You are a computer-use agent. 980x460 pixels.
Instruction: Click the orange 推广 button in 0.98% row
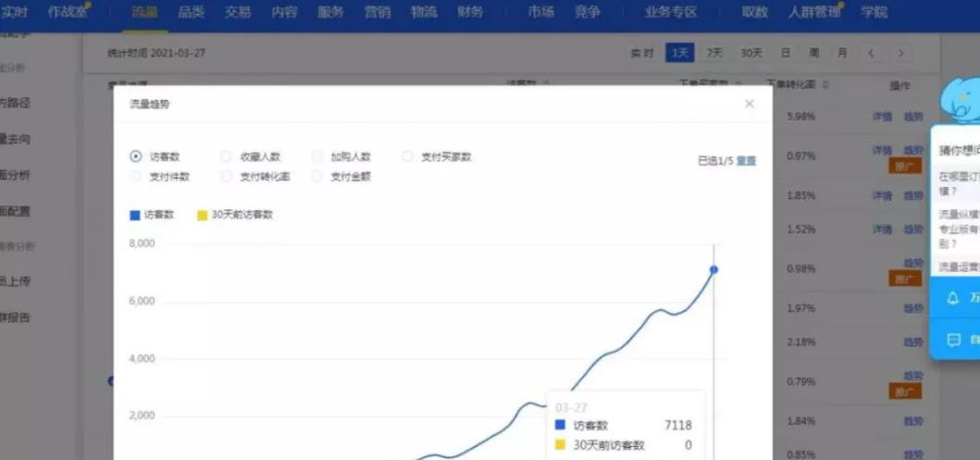click(905, 279)
